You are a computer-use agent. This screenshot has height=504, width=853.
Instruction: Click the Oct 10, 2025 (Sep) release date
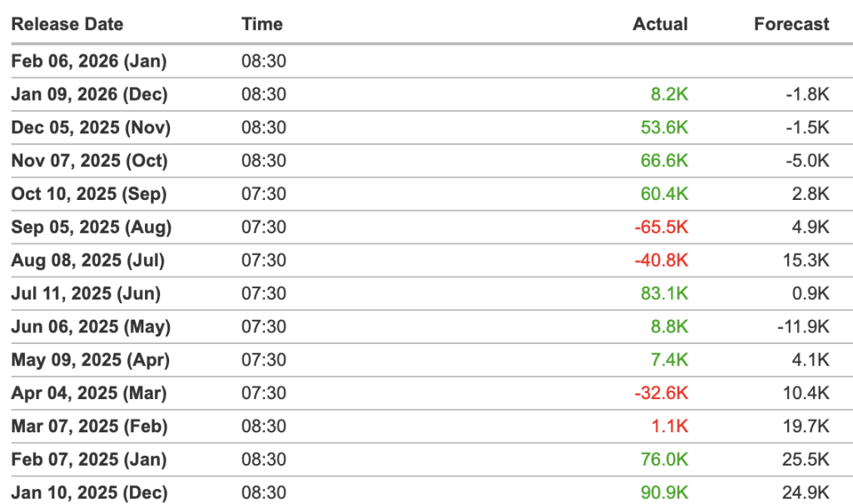click(89, 194)
